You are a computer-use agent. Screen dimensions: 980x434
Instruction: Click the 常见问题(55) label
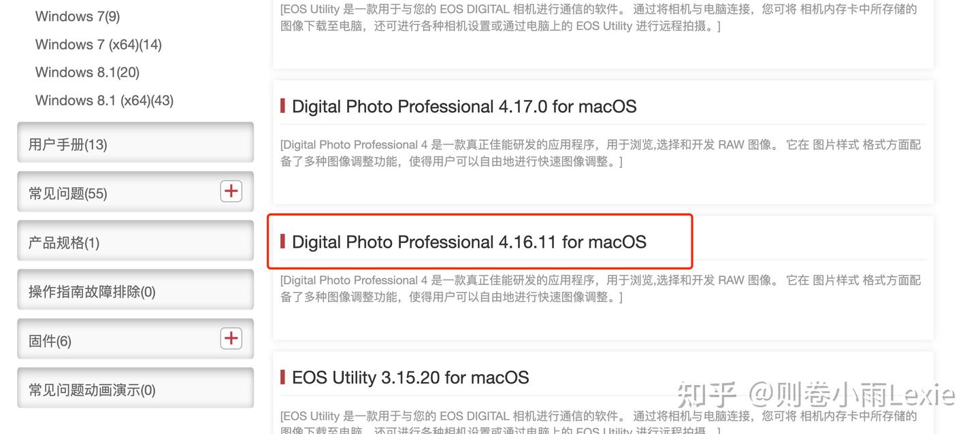[x=67, y=193]
